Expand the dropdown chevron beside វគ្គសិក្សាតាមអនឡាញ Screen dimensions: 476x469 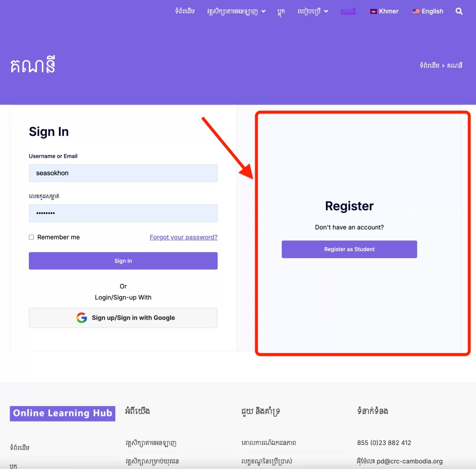click(x=264, y=12)
